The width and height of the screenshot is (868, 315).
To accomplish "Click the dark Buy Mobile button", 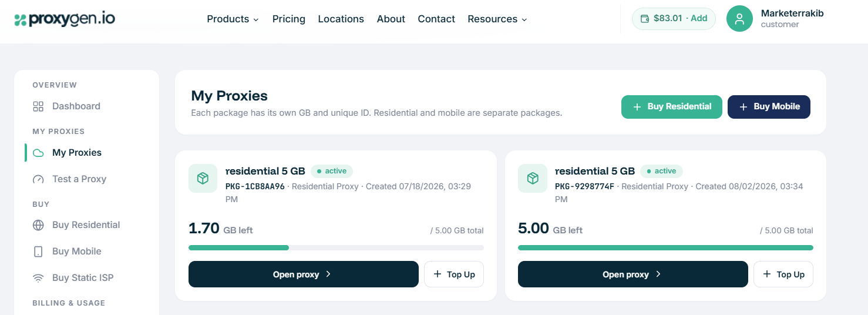I will (x=769, y=107).
